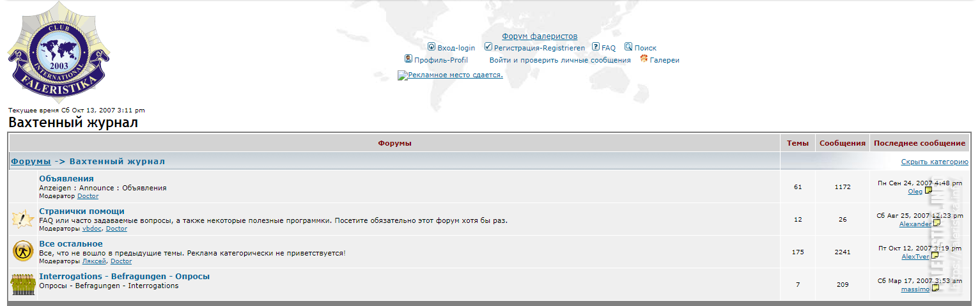Click description Опросы - Befragungen - Interrogations

click(x=109, y=286)
